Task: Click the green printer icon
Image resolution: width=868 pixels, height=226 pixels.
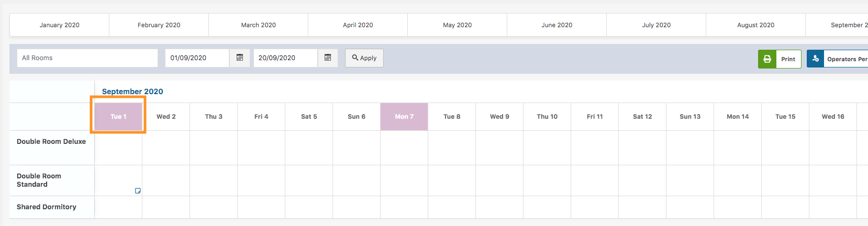Action: pos(767,59)
